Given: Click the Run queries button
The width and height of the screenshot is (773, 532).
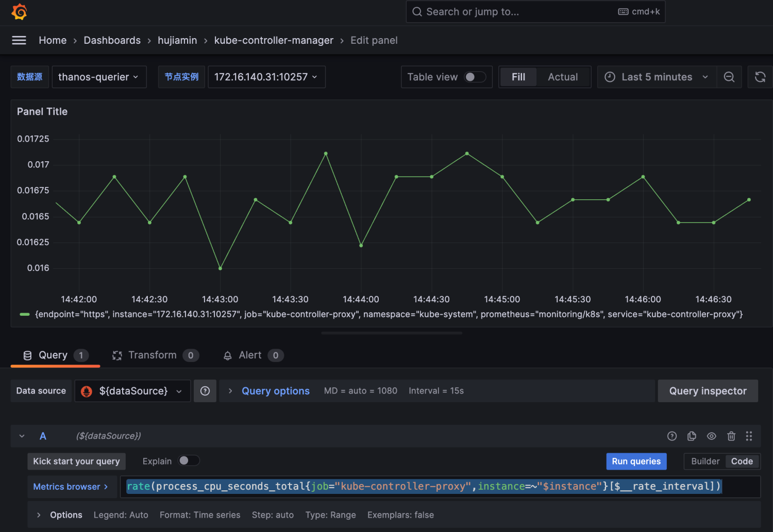Looking at the screenshot, I should (x=636, y=461).
